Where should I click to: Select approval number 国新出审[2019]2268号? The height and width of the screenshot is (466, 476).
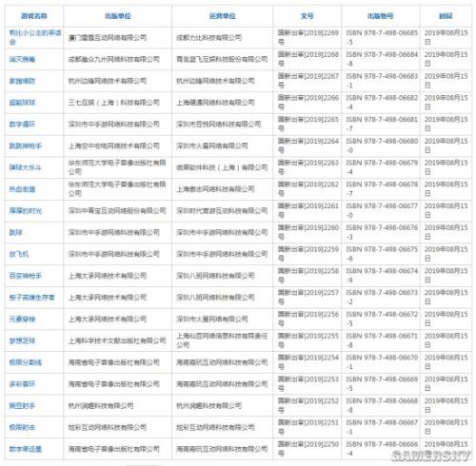tap(308, 59)
